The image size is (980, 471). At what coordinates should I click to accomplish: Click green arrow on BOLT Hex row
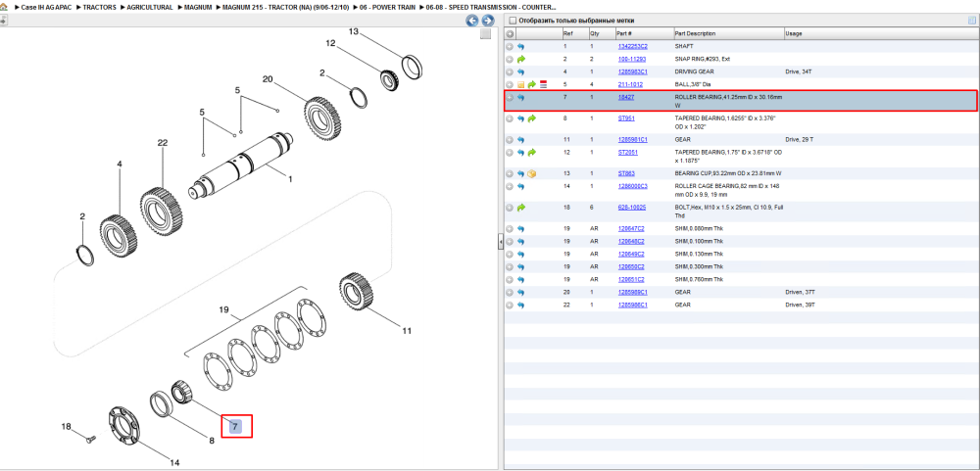(x=521, y=208)
